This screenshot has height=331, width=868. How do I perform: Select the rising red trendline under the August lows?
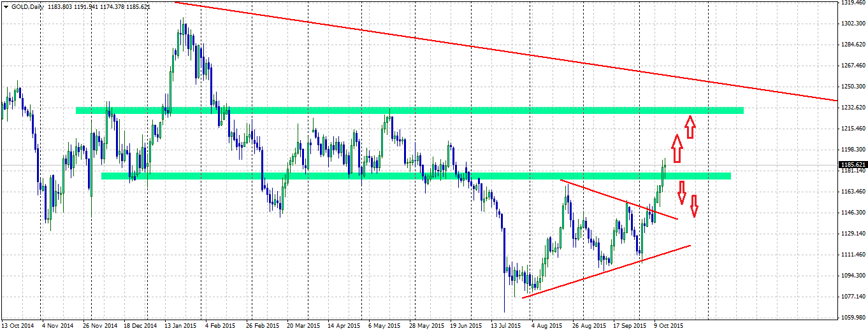(605, 272)
